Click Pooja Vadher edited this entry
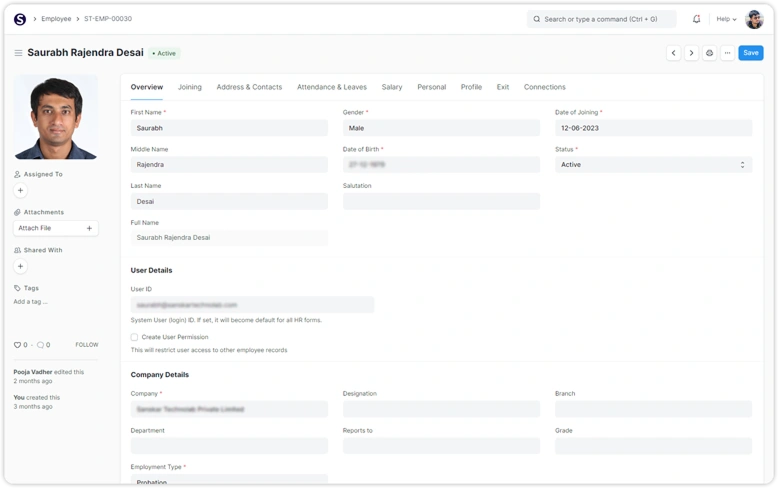 click(x=49, y=376)
